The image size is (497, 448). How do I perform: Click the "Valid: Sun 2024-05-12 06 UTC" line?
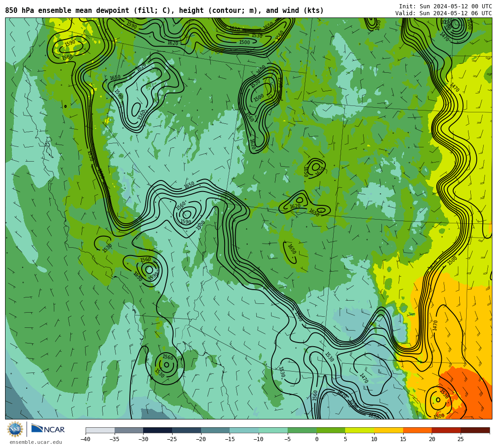[444, 13]
